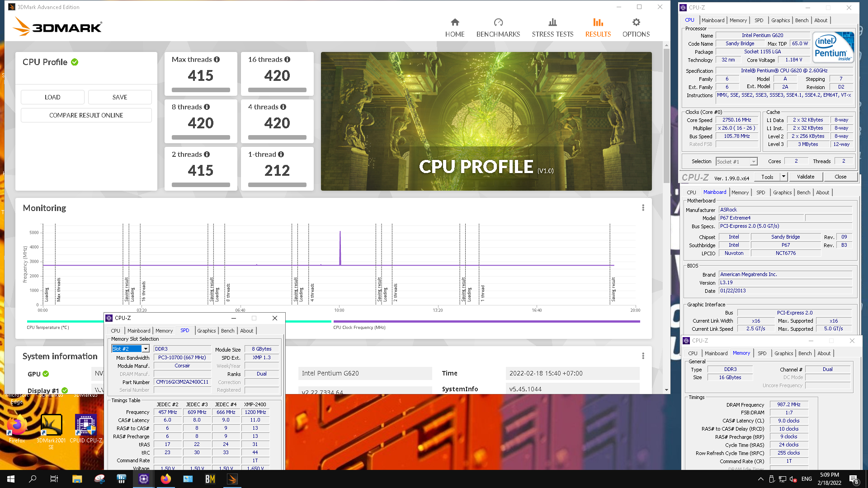The image size is (868, 488).
Task: Open the HOME section in 3DMark
Action: point(455,28)
